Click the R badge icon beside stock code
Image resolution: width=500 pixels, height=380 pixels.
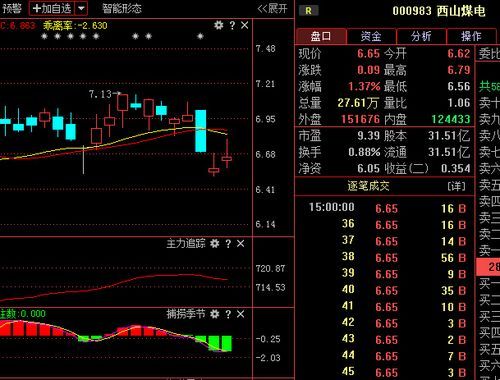coord(308,11)
